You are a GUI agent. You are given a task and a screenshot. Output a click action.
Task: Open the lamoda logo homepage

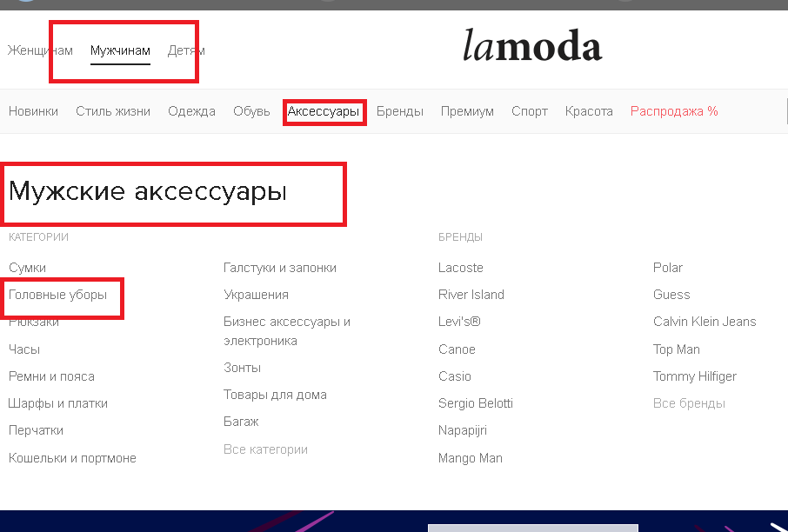(532, 45)
